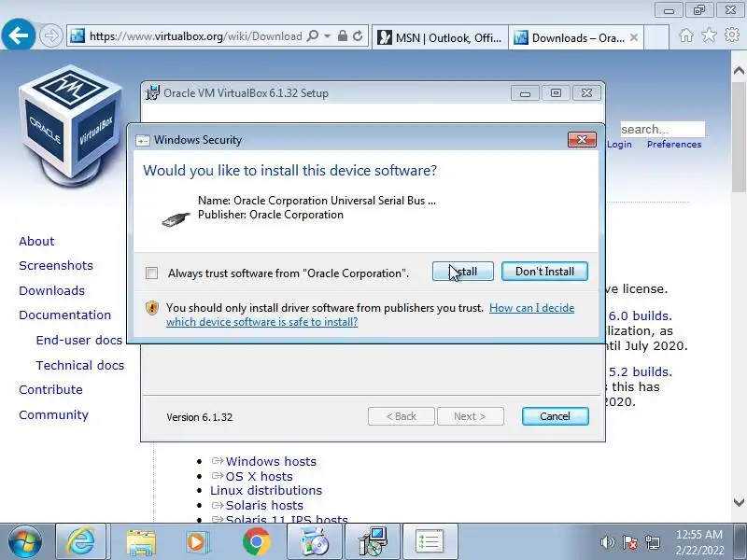The width and height of the screenshot is (747, 560).
Task: Open the OS X hosts download link
Action: [x=260, y=476]
